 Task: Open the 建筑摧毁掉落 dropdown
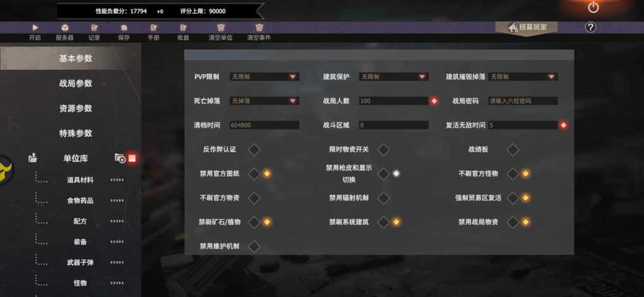coord(523,77)
